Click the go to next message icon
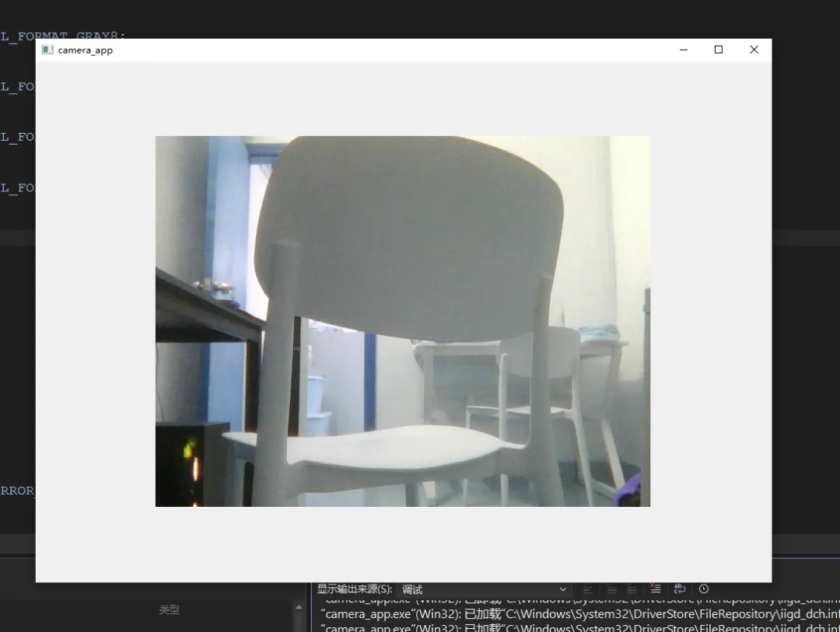 click(632, 589)
